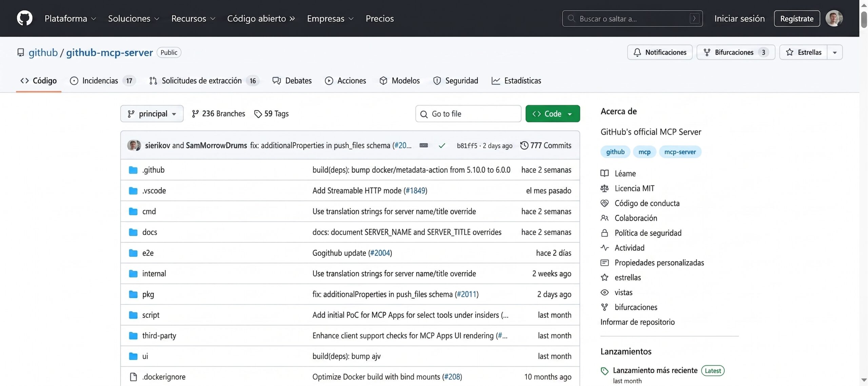Click the pkg folder icon
Image resolution: width=868 pixels, height=386 pixels.
133,294
